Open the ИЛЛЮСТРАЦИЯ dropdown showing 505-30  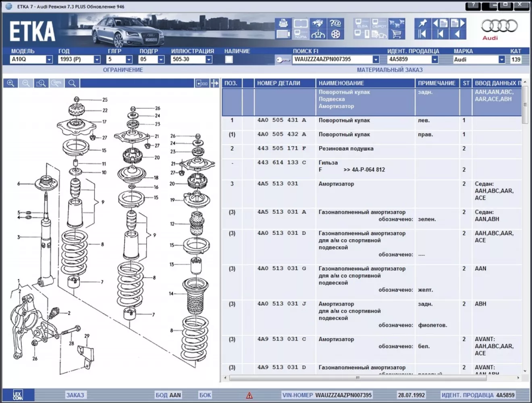tap(209, 60)
